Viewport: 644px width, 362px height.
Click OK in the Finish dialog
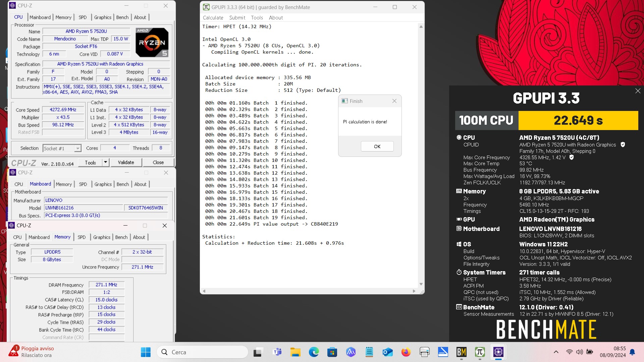pos(377,146)
